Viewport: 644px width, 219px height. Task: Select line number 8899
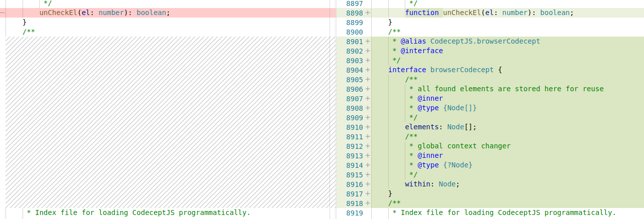click(x=354, y=22)
